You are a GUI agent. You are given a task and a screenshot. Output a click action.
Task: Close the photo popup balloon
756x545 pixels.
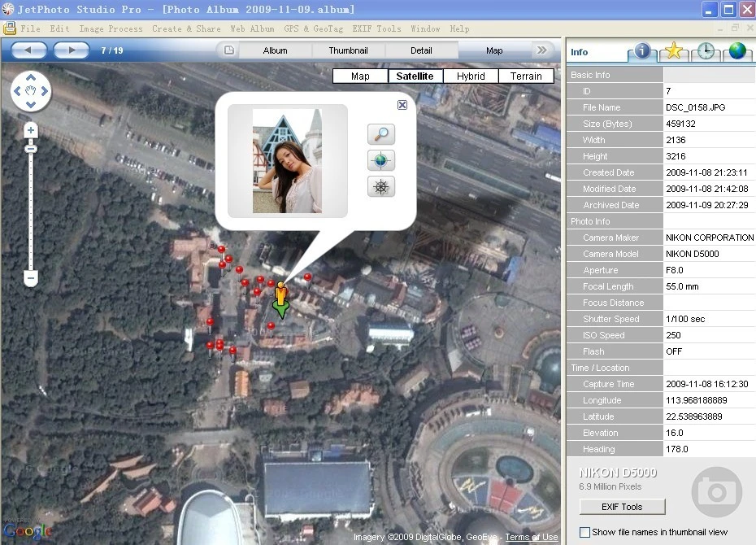[x=402, y=105]
